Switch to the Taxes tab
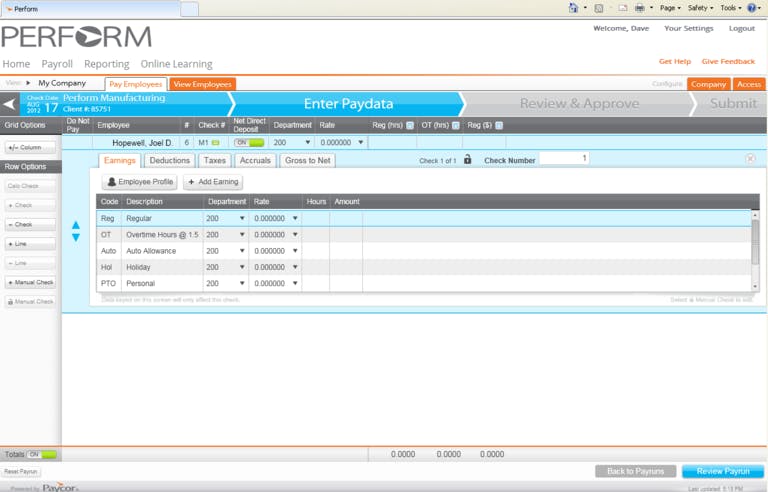Screen dimensions: 768x492 coord(215,160)
